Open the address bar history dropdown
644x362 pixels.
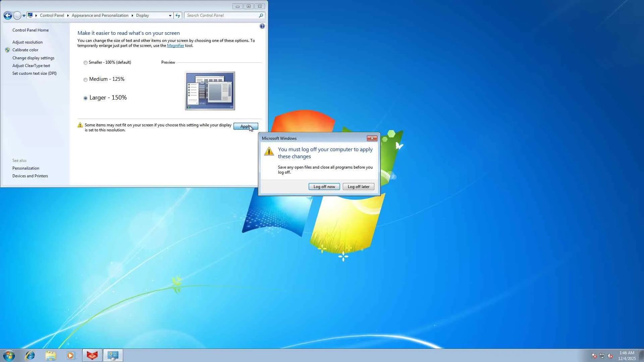click(x=170, y=15)
